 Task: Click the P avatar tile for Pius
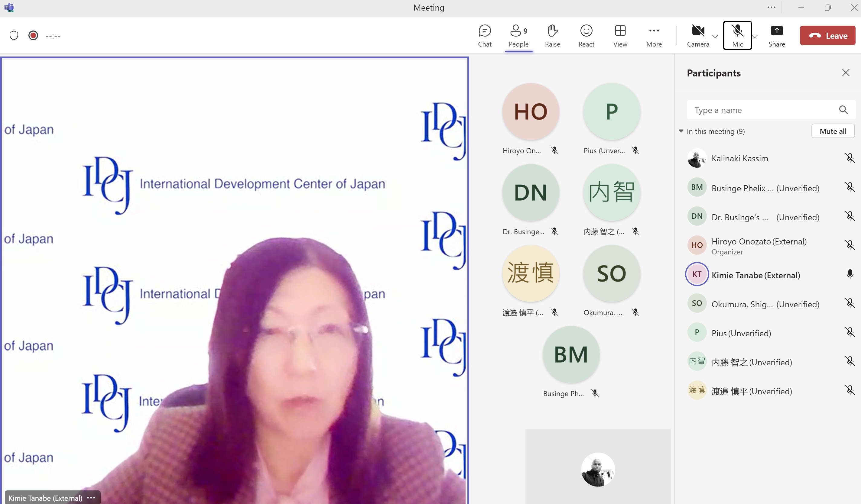pyautogui.click(x=611, y=111)
